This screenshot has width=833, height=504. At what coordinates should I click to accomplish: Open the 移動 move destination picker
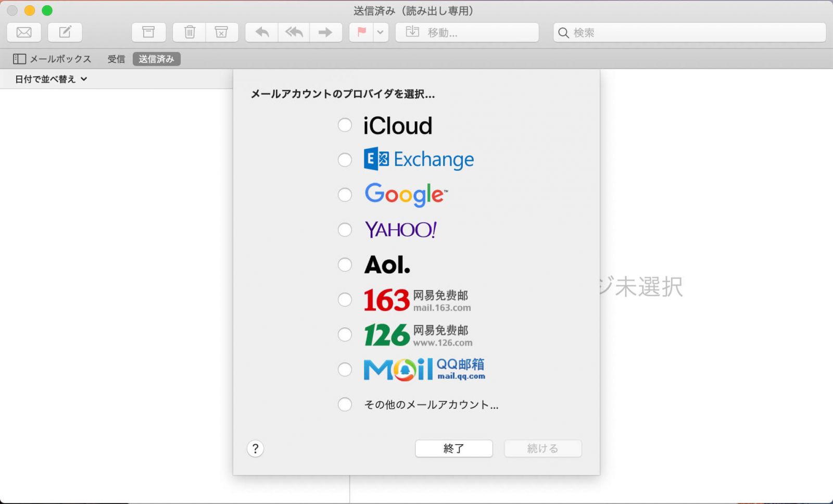[x=467, y=32]
